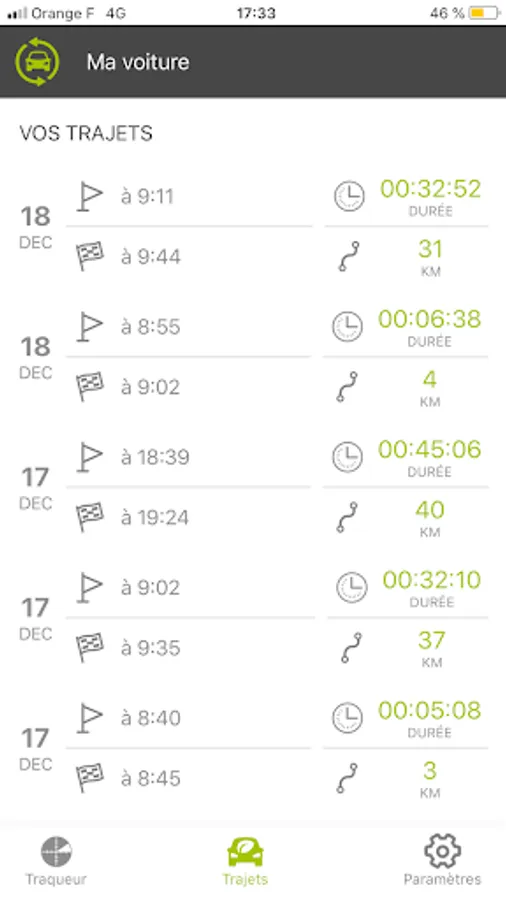Tap the Ma voiture header title
Screen dimensions: 506x900
click(138, 62)
